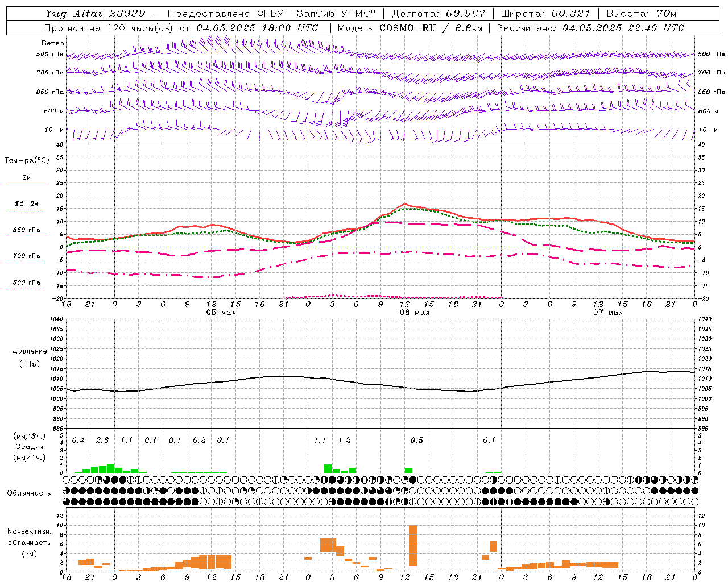Click the 'Конвективн.' label at bottom left
This screenshot has height=582, width=728.
pyautogui.click(x=29, y=531)
